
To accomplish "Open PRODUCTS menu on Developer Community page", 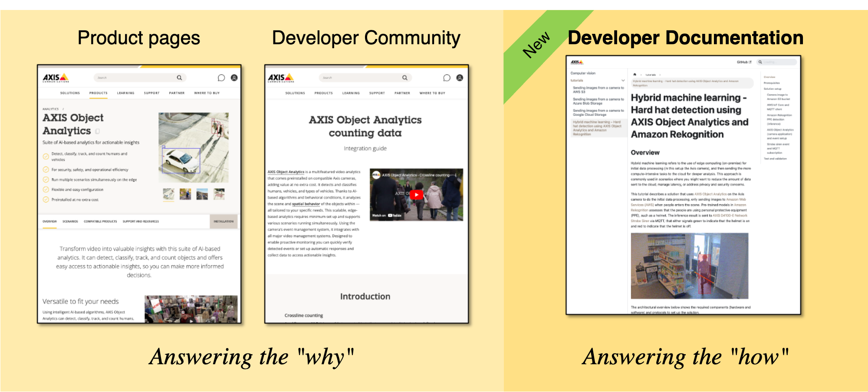I will 324,93.
